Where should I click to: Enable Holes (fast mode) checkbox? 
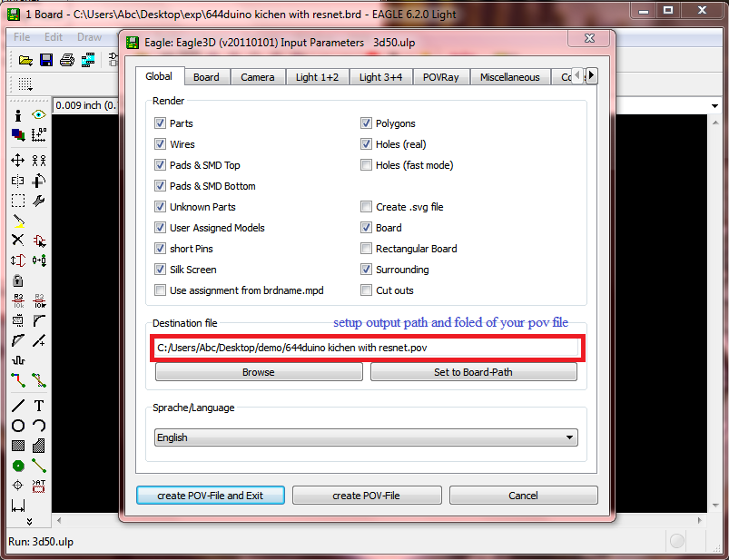pyautogui.click(x=367, y=165)
